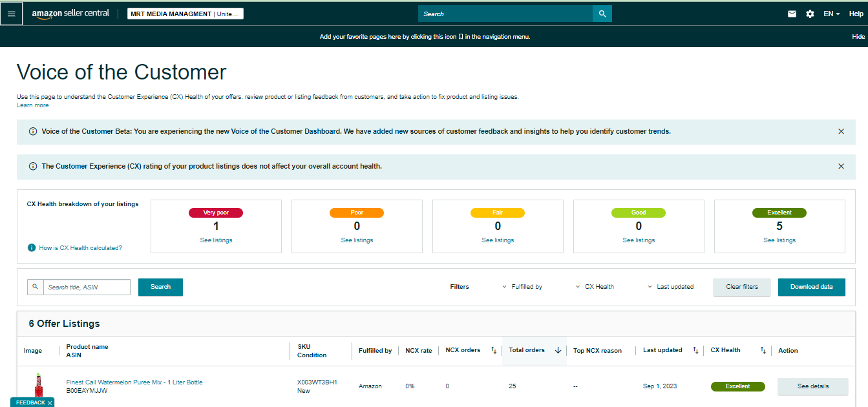Click Excellent badge in Watermelon Puree row
The width and height of the screenshot is (868, 407).
737,386
